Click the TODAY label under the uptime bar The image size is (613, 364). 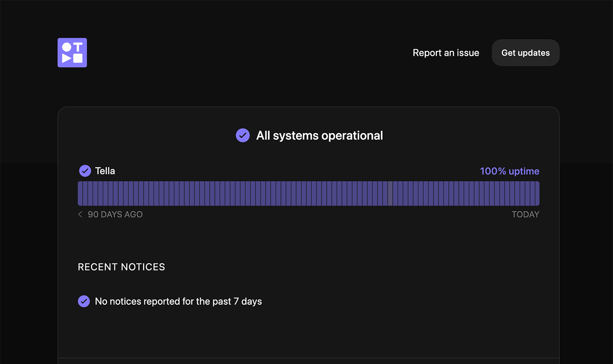pos(526,215)
